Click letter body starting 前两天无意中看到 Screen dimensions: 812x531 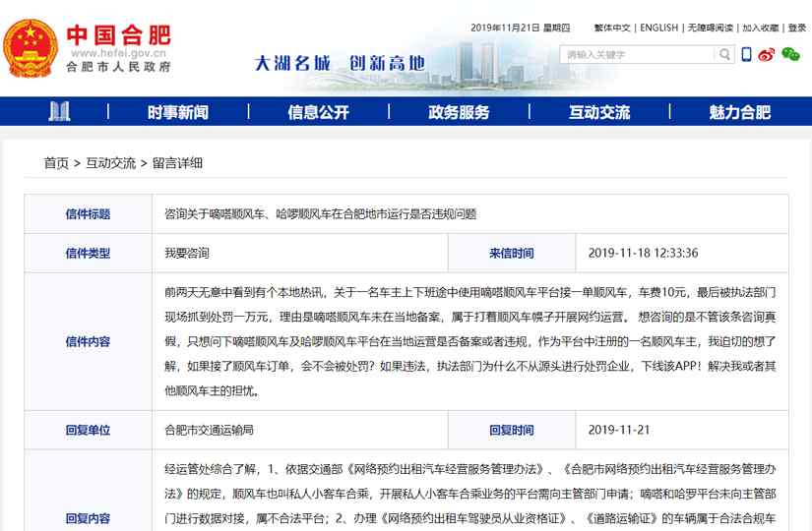470,341
